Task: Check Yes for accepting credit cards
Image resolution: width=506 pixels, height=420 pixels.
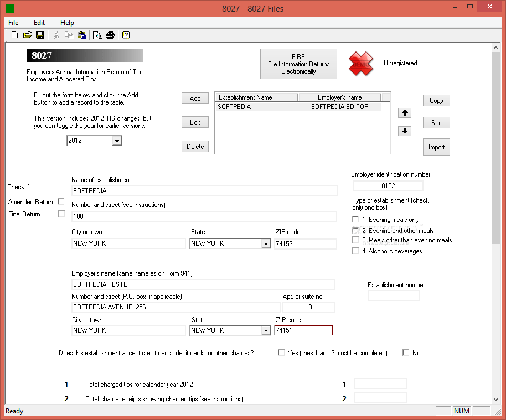Action: click(x=281, y=352)
